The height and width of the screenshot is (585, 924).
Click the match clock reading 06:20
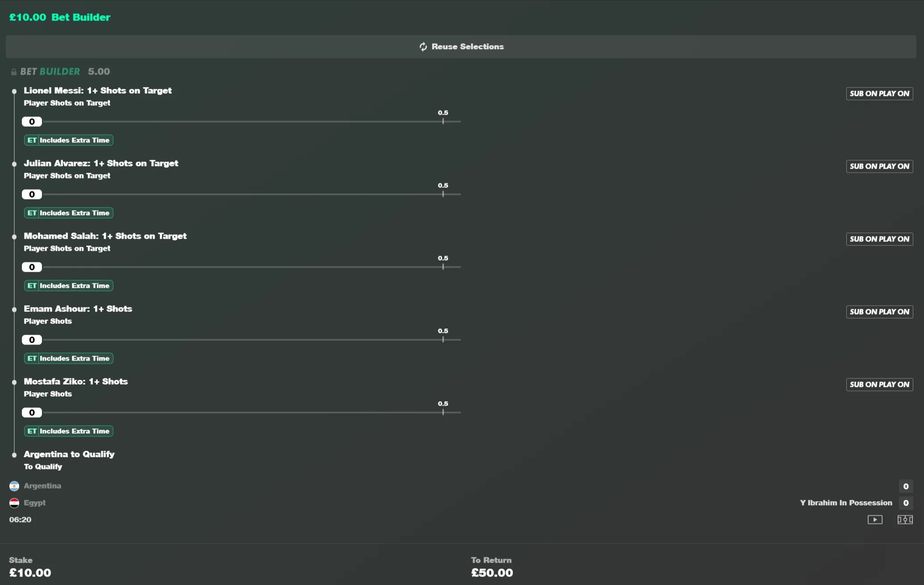pos(20,520)
